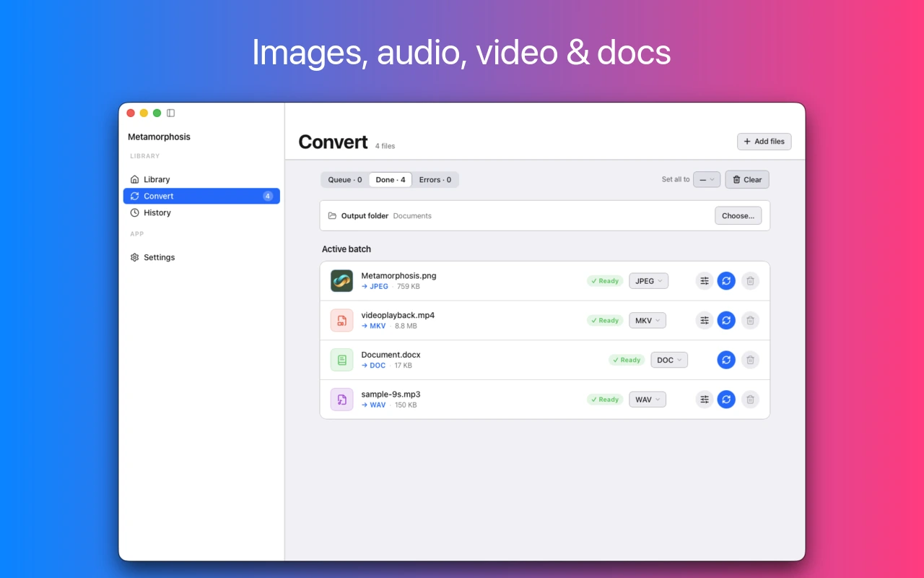Click the sample-9s.mp3 file name
Image resolution: width=924 pixels, height=578 pixels.
tap(391, 394)
